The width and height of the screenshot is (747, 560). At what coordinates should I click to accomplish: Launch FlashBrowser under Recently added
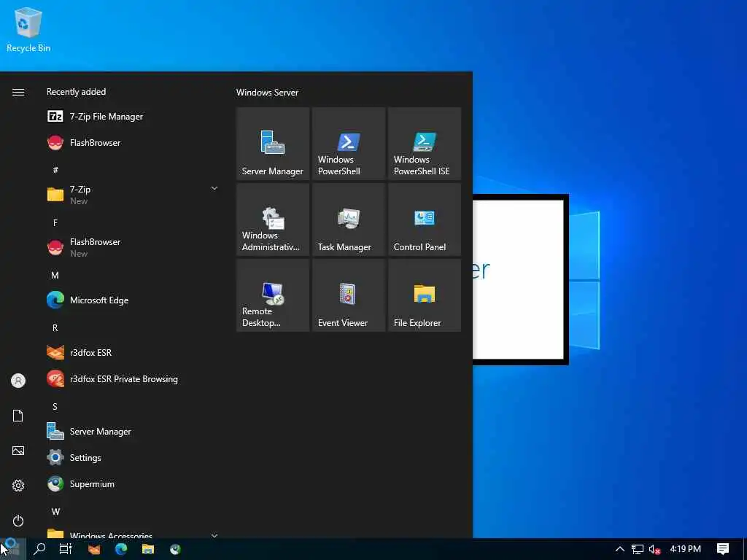[x=132, y=142]
